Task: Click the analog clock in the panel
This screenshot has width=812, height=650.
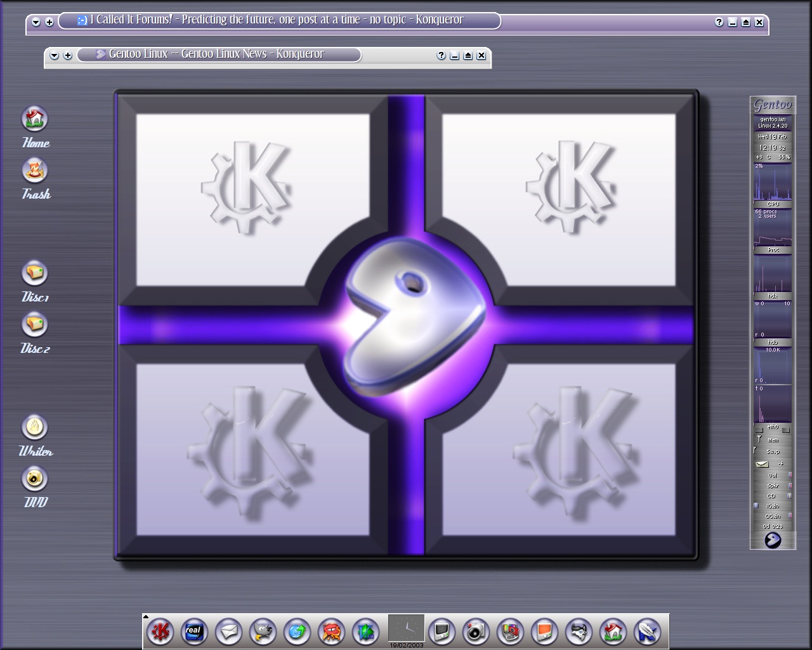Action: pos(406,628)
